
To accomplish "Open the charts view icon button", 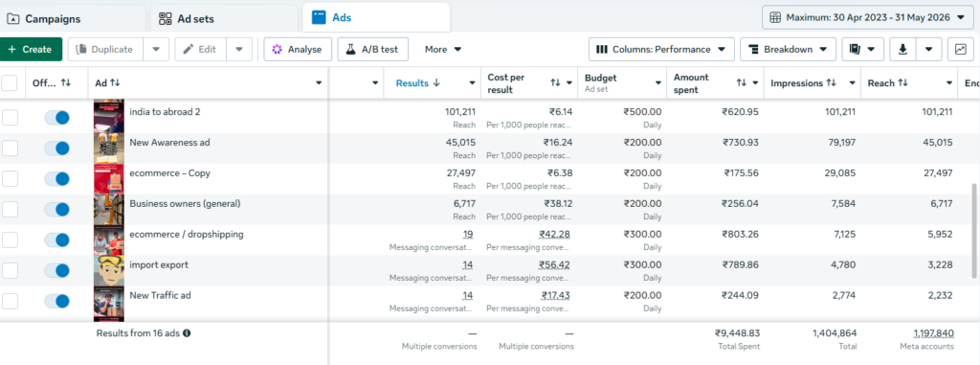I will (x=960, y=50).
